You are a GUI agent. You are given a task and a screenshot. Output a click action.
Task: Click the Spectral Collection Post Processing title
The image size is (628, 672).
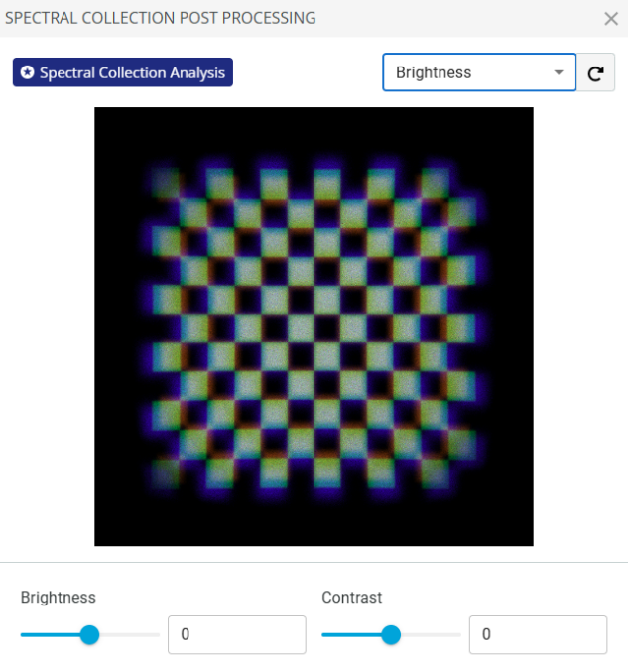tap(160, 18)
